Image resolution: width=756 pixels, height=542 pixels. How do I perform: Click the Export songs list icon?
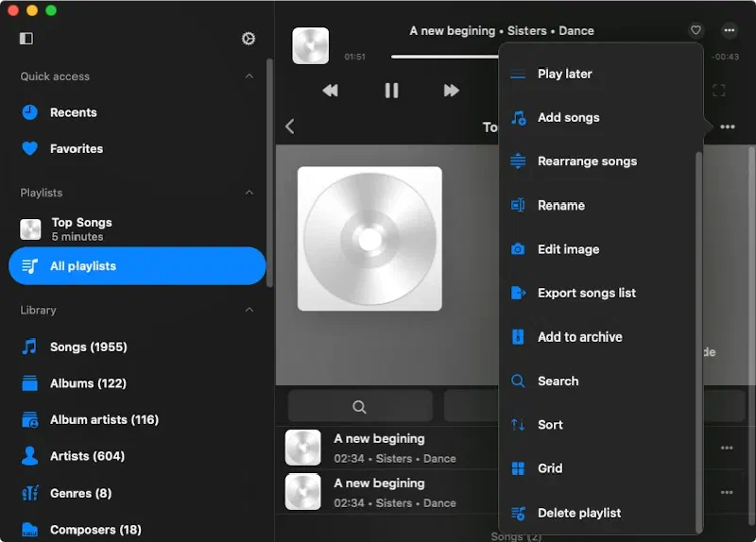[518, 294]
